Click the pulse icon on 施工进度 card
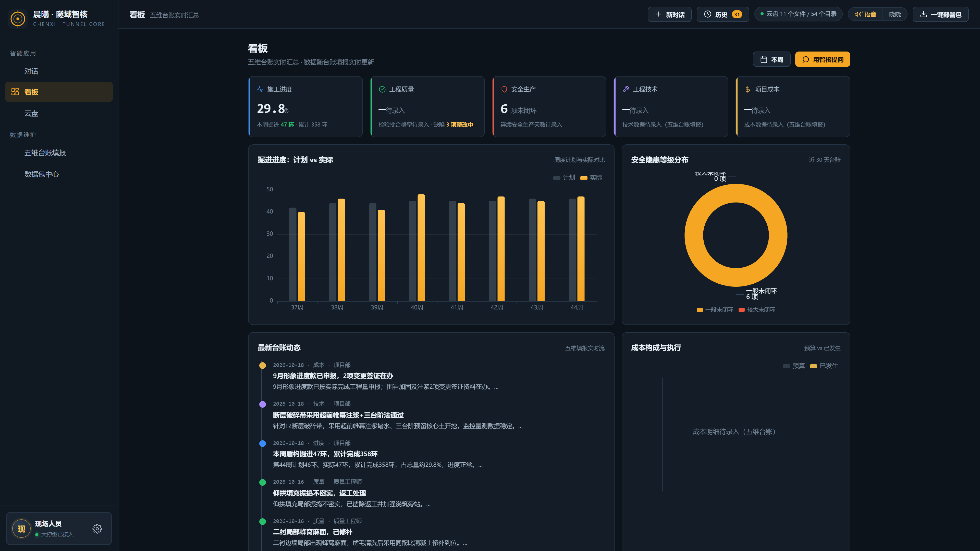Viewport: 980px width, 551px height. click(260, 89)
